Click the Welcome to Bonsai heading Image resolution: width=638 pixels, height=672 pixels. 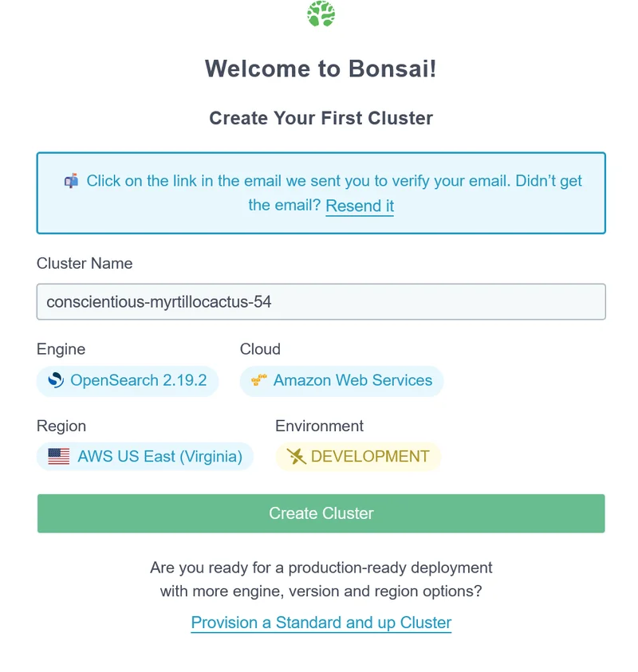click(x=320, y=69)
